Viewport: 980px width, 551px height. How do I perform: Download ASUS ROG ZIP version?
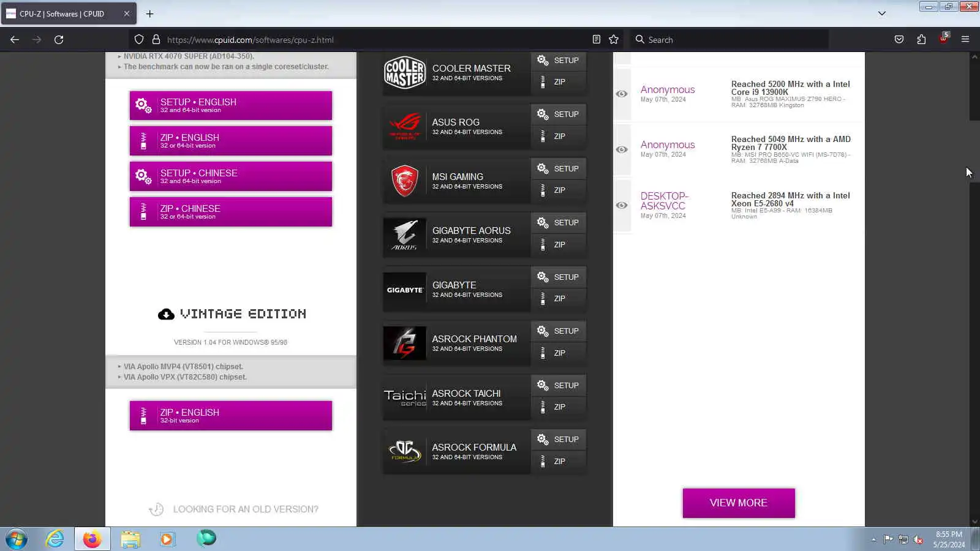tap(559, 137)
